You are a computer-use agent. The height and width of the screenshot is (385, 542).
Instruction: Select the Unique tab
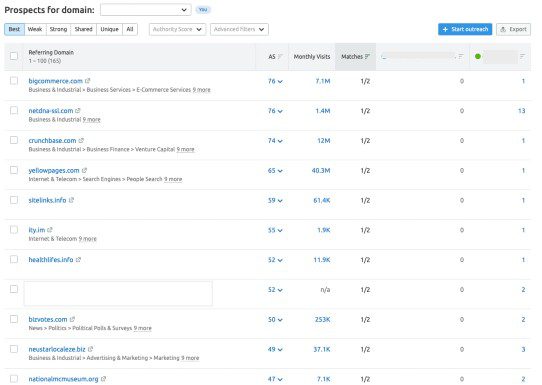110,29
